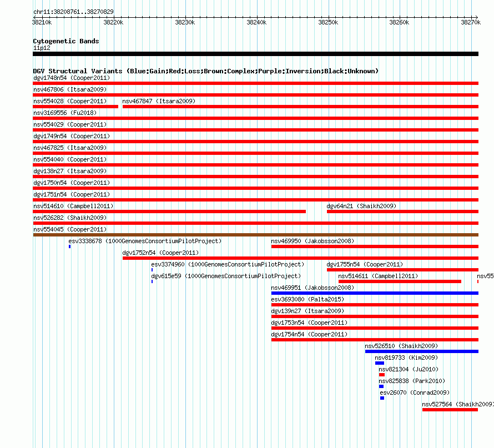Screen dimensions: 494x448
Task: Select the nsv554040 (Cooper2011) label
Action: pos(70,159)
